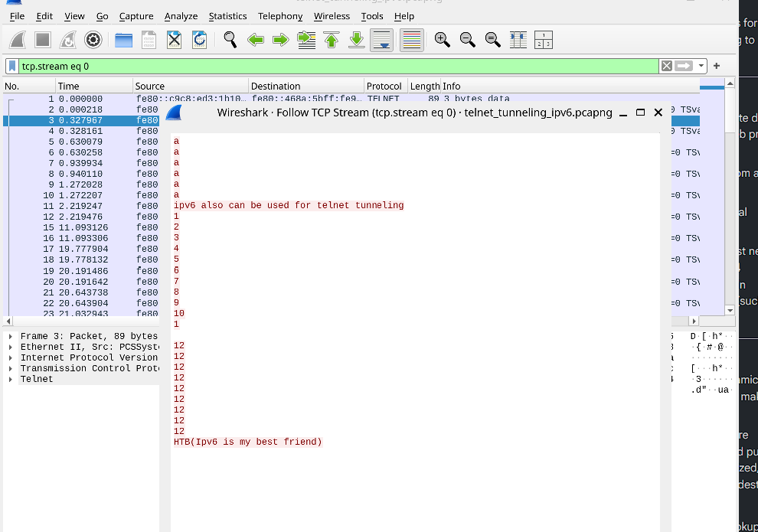The image size is (758, 532).
Task: Go to specified packet icon
Action: coord(306,40)
